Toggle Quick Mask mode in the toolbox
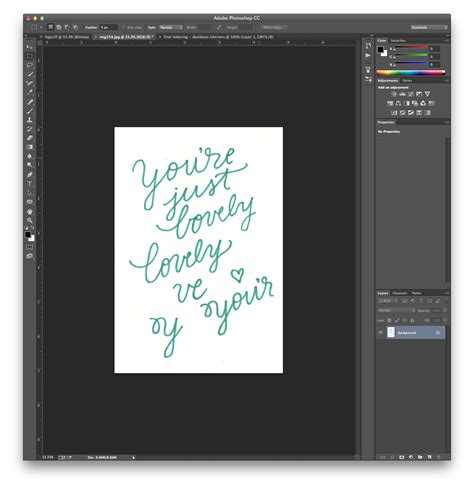 pyautogui.click(x=30, y=247)
